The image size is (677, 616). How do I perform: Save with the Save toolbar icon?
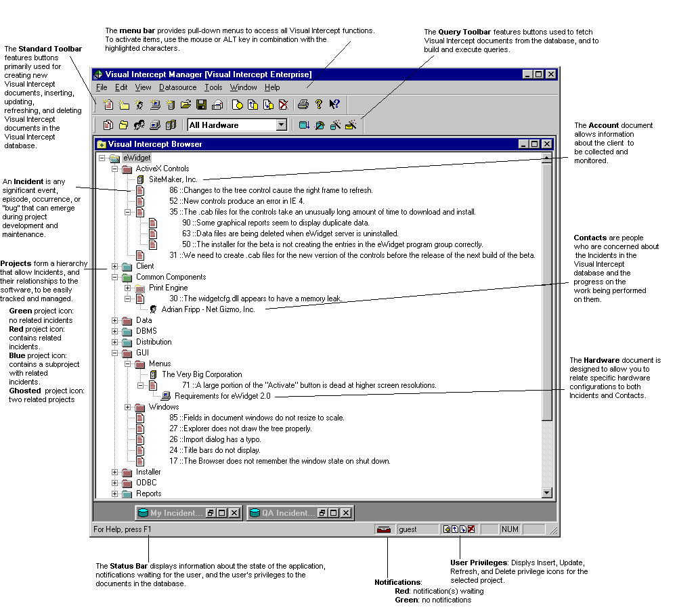201,104
